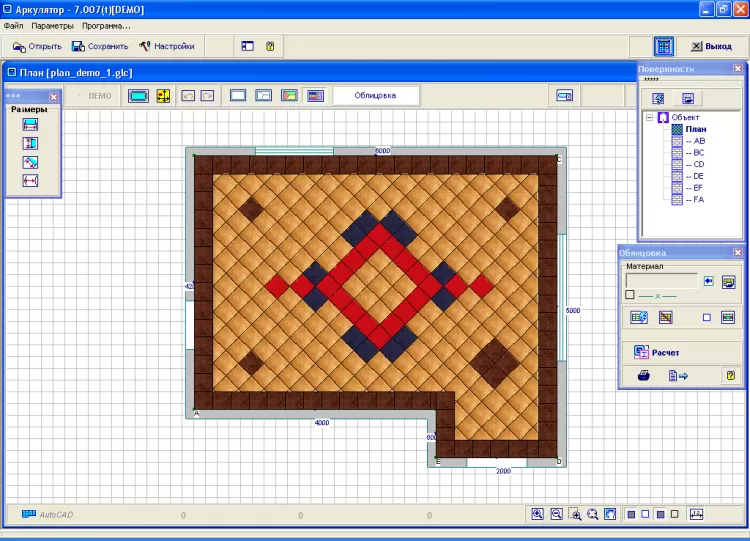The image size is (750, 541).
Task: Click the linear distance icon in Размеры
Action: click(x=30, y=181)
